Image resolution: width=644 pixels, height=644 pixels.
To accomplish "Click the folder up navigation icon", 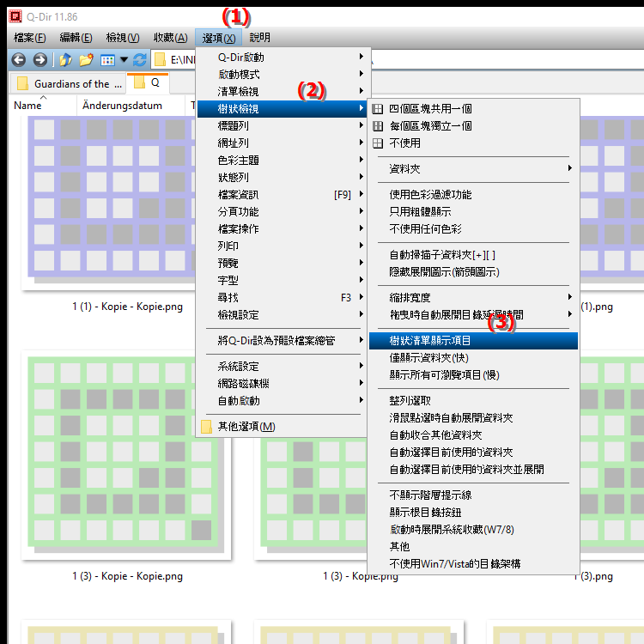I will point(65,60).
